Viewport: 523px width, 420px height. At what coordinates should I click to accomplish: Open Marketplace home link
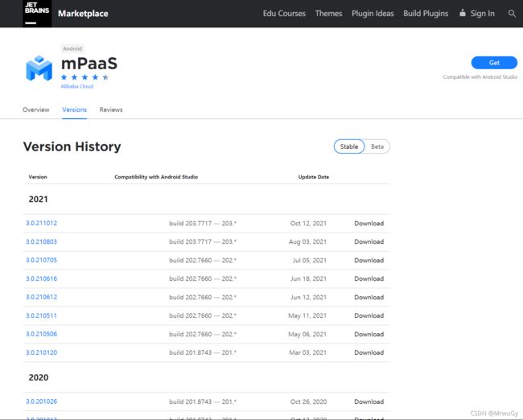pyautogui.click(x=83, y=14)
